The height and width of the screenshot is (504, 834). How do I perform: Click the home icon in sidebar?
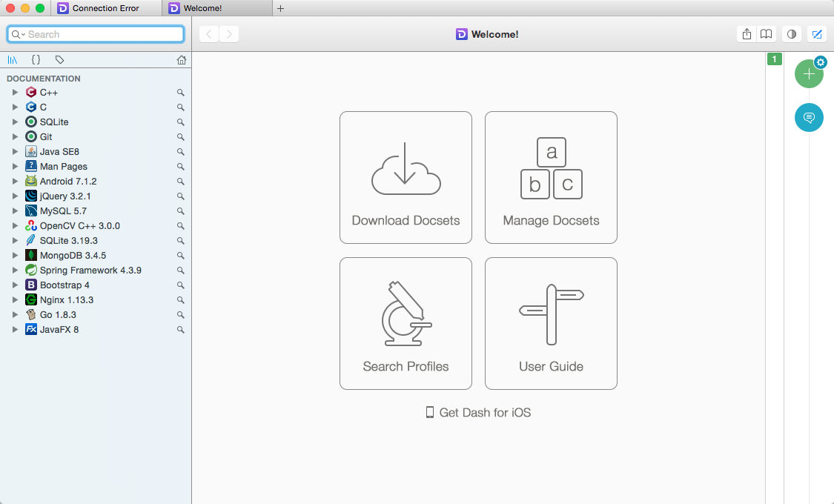182,60
